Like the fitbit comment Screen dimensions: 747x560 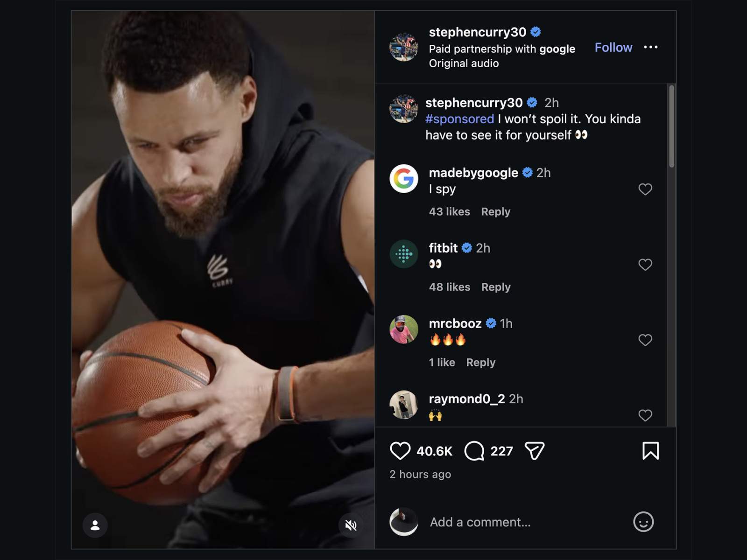point(645,265)
